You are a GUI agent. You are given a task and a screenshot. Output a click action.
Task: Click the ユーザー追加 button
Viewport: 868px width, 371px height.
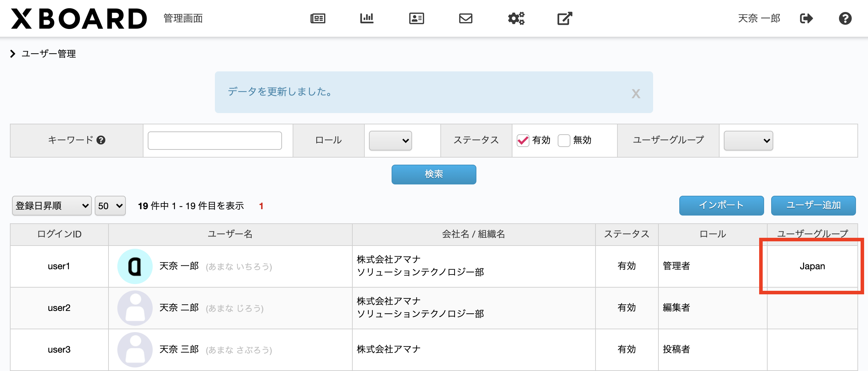814,205
